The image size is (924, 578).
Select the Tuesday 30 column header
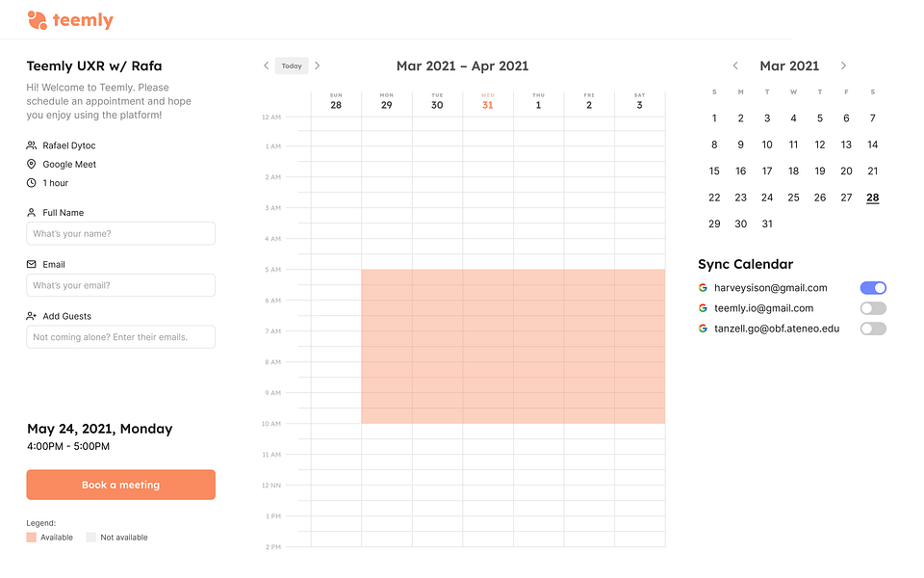[x=437, y=101]
